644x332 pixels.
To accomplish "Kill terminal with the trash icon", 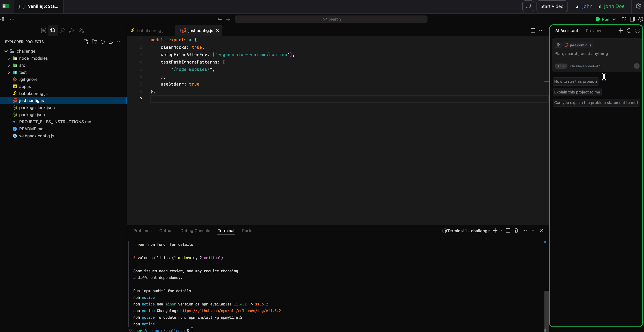I will (x=516, y=231).
